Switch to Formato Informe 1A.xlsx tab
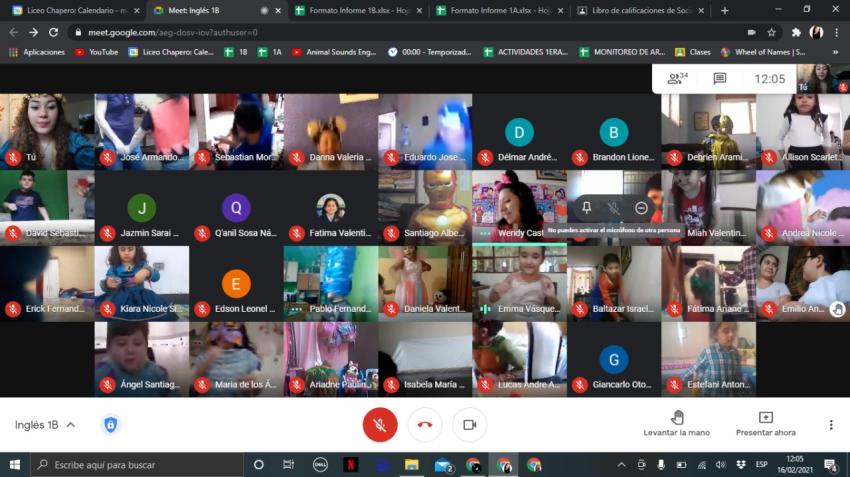850x477 pixels. coord(500,10)
